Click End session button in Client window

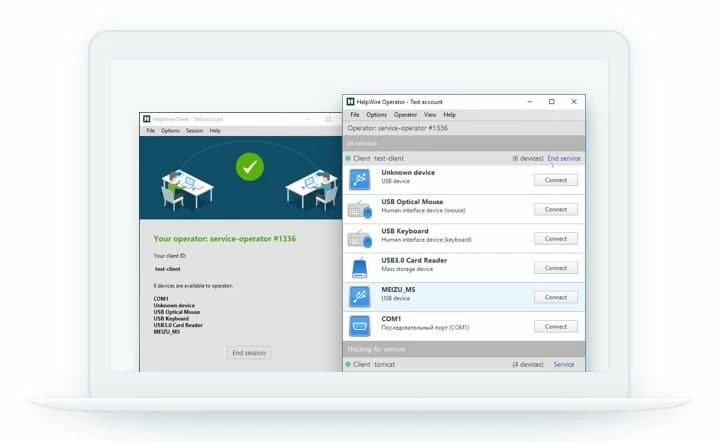pos(248,352)
